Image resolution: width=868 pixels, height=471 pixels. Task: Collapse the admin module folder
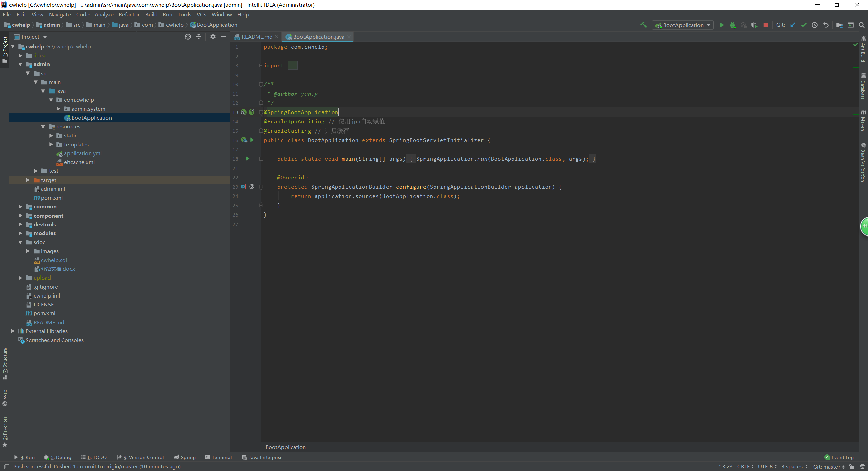coord(20,64)
